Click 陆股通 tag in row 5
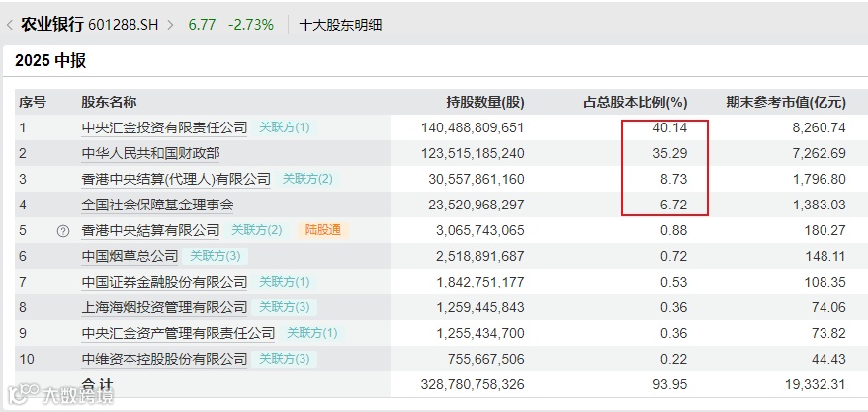 tap(323, 230)
